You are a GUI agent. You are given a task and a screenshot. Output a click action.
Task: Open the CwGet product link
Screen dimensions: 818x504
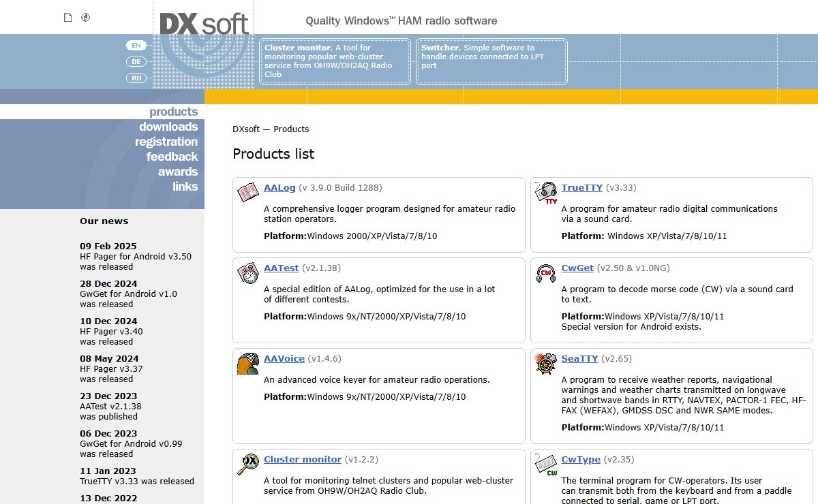577,268
